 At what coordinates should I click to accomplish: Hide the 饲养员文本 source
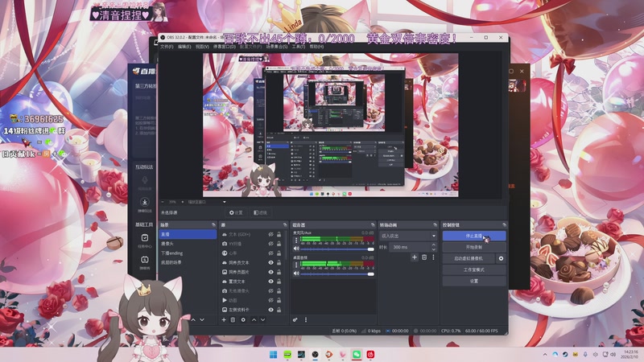(270, 263)
